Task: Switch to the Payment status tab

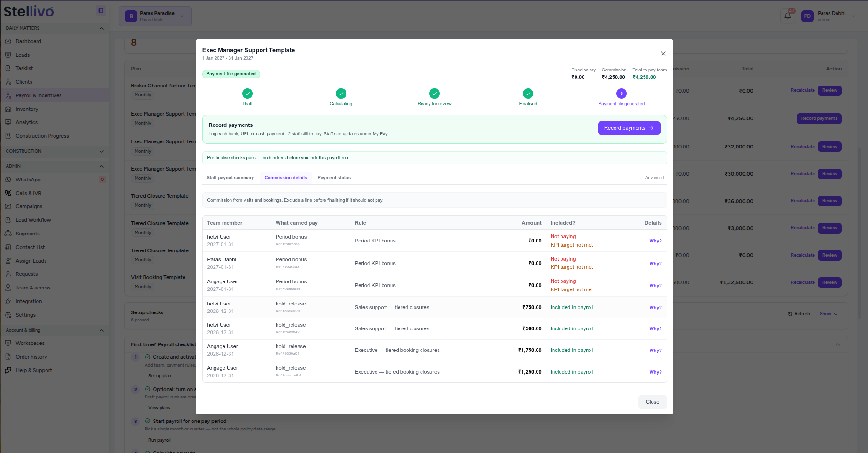Action: click(x=334, y=178)
